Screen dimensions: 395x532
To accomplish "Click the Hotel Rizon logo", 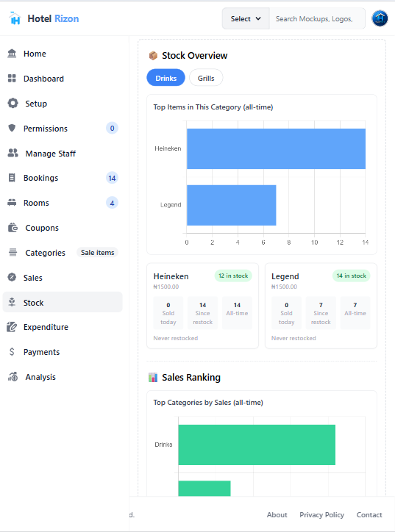I will click(x=44, y=18).
